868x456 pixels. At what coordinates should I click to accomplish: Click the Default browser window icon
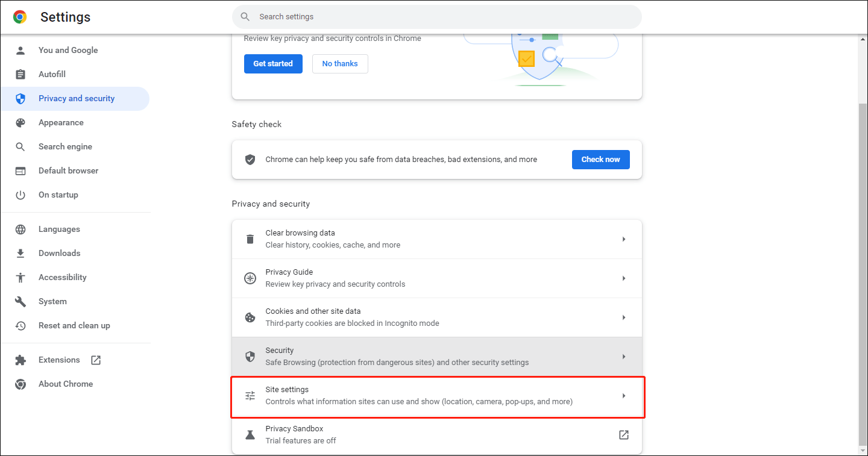(x=20, y=170)
